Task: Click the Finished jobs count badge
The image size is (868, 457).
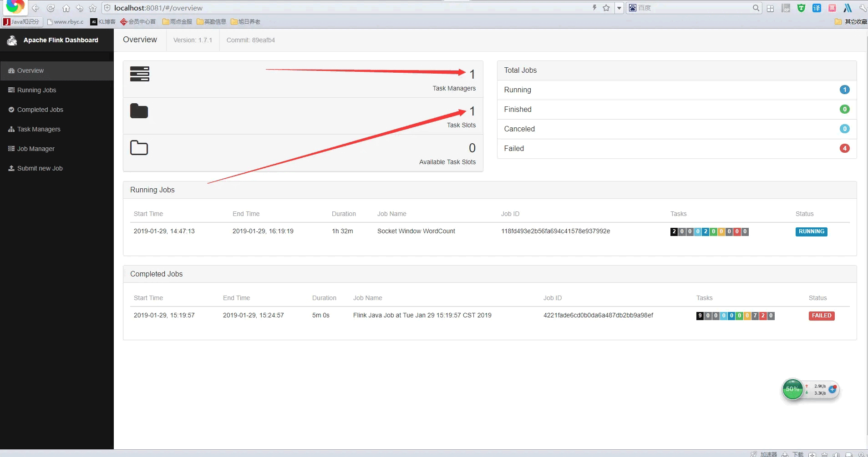Action: point(844,109)
